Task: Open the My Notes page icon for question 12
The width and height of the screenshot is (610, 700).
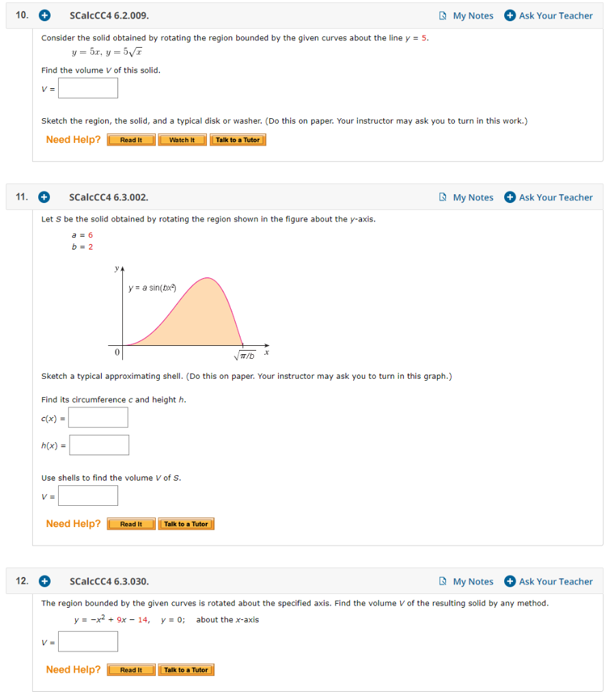Action: [x=443, y=581]
